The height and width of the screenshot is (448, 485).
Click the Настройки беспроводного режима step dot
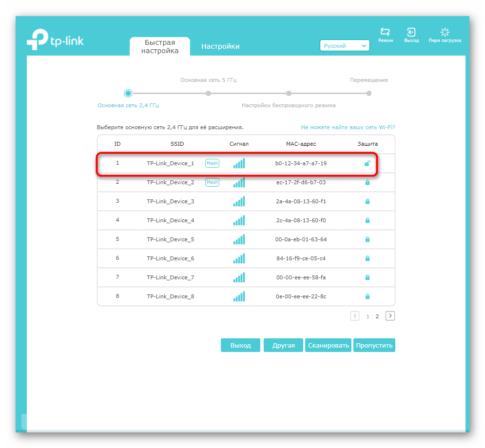[289, 93]
